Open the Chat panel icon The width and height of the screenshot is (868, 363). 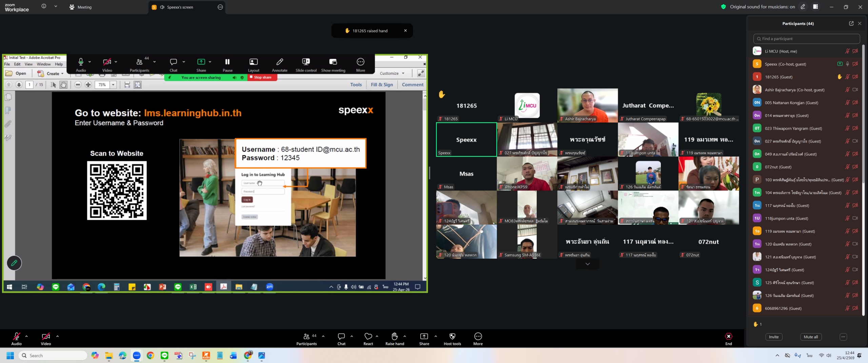(341, 336)
